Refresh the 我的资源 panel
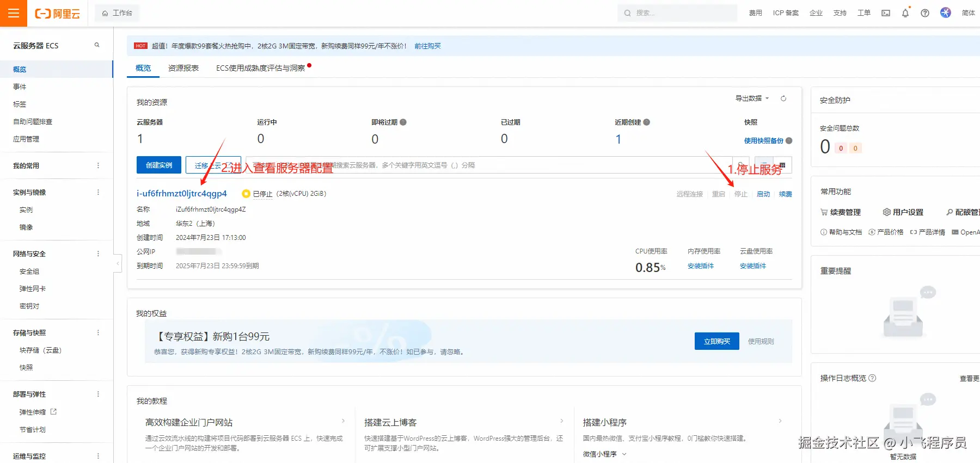Screen dimensions: 980x463 tap(783, 98)
